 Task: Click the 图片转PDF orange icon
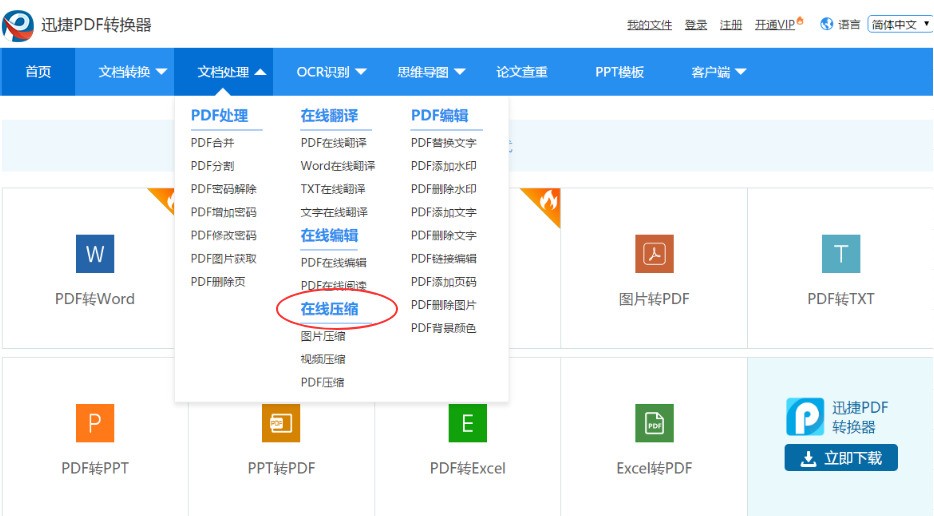pyautogui.click(x=654, y=254)
